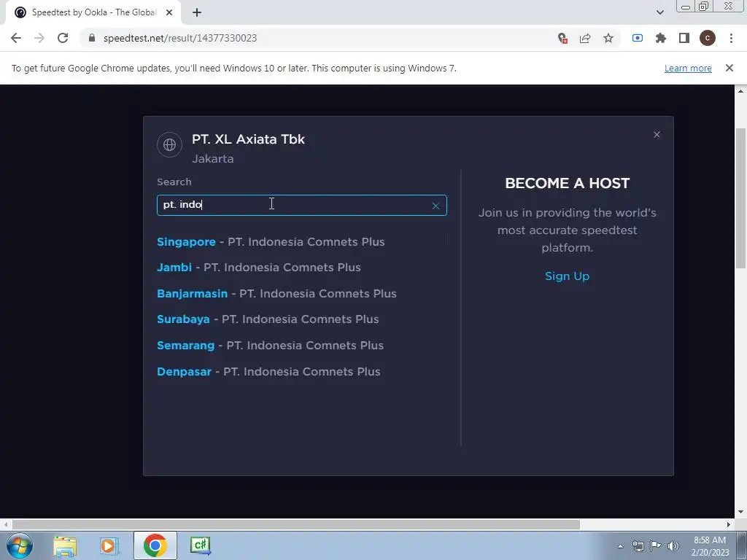Dismiss the Chrome update notification bar
Viewport: 747px width, 560px height.
[729, 68]
